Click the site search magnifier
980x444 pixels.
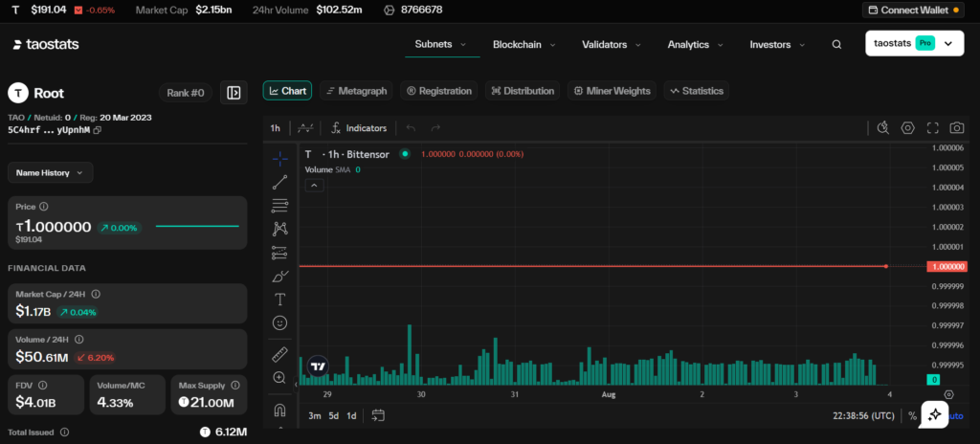pyautogui.click(x=836, y=44)
